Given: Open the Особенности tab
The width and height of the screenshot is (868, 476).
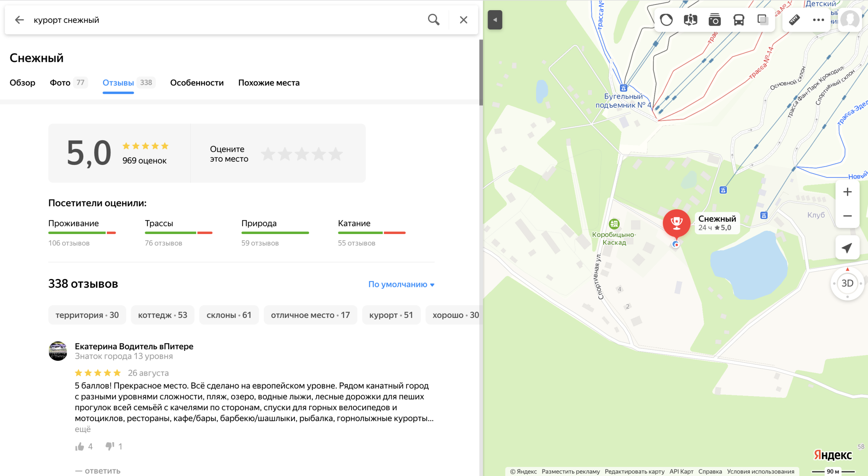Looking at the screenshot, I should click(197, 83).
